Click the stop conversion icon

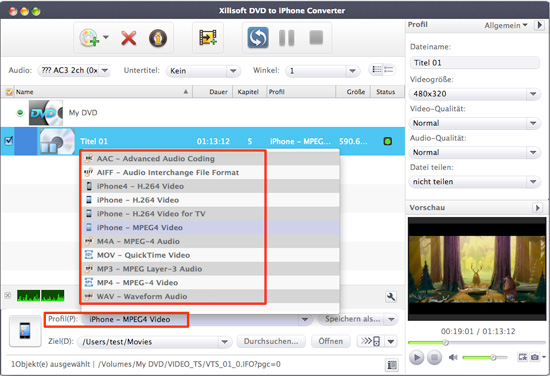pos(316,37)
